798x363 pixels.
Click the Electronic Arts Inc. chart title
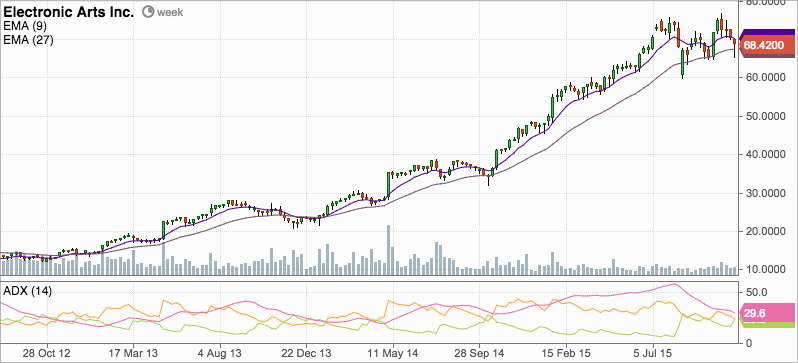tap(69, 12)
